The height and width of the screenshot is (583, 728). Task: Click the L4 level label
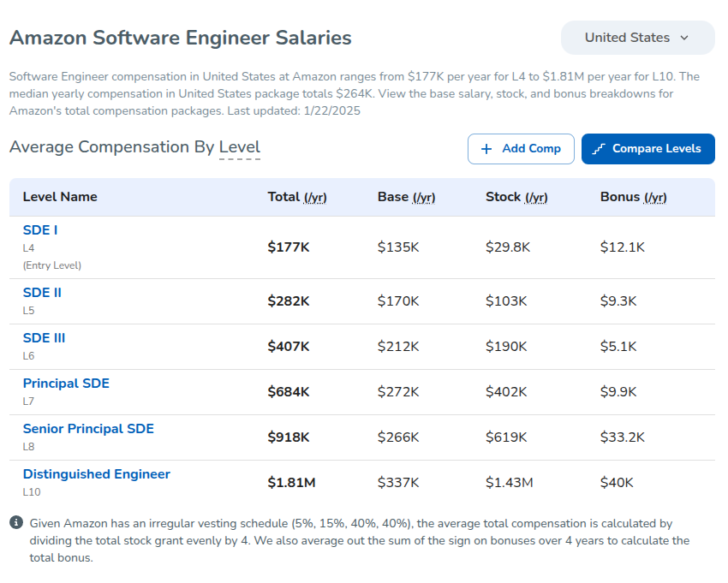pyautogui.click(x=29, y=248)
